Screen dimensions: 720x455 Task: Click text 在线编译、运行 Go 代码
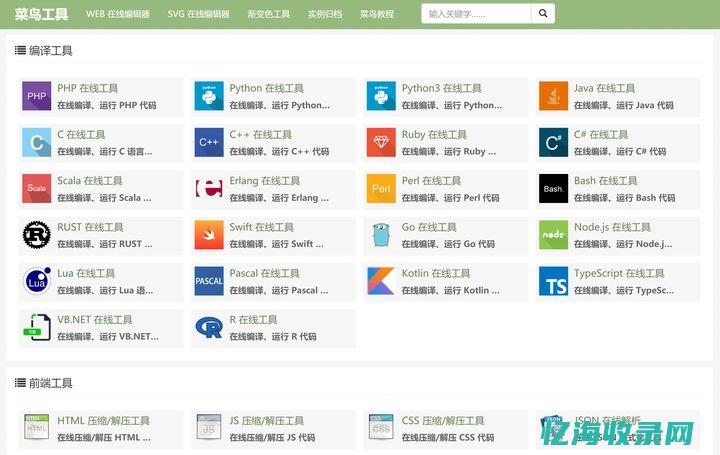click(x=448, y=244)
